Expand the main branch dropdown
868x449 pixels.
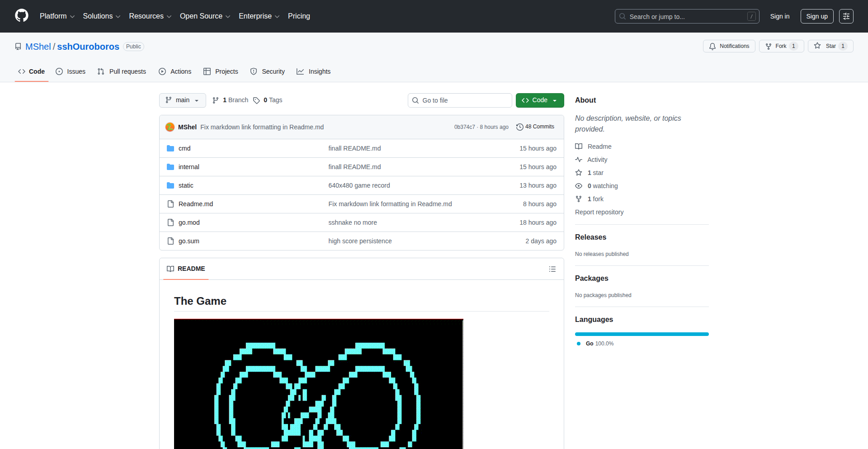182,100
